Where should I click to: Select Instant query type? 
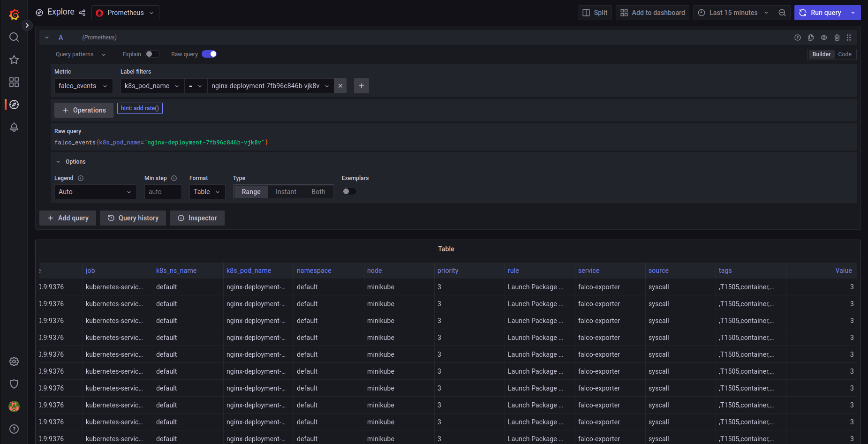(x=286, y=192)
